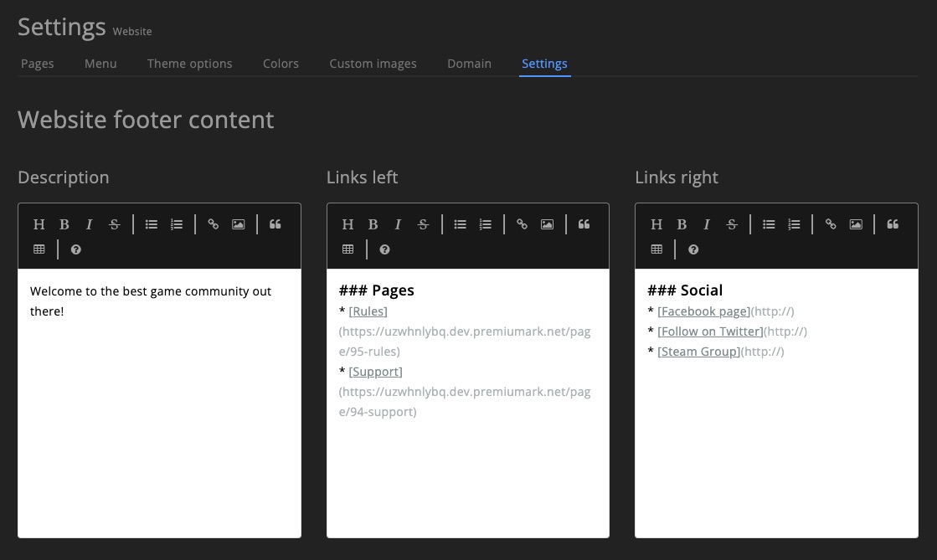Screen dimensions: 937x560
Task: Apply strikethrough in the Links left editor
Action: [423, 223]
